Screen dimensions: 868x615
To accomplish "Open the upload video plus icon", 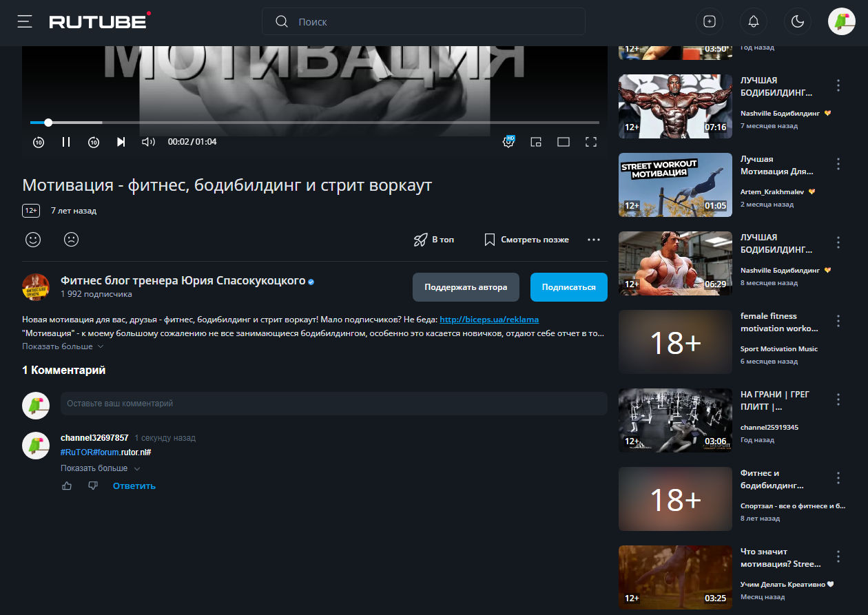I will point(710,21).
